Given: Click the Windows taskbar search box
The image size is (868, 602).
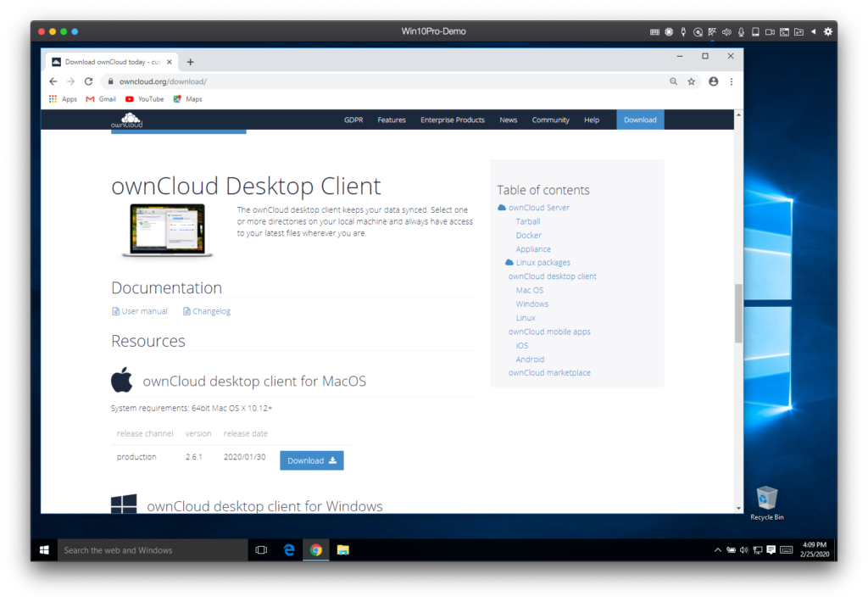Looking at the screenshot, I should point(153,550).
